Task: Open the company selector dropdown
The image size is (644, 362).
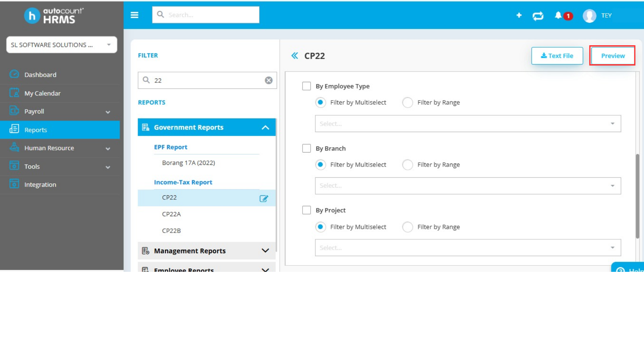Action: [62, 45]
